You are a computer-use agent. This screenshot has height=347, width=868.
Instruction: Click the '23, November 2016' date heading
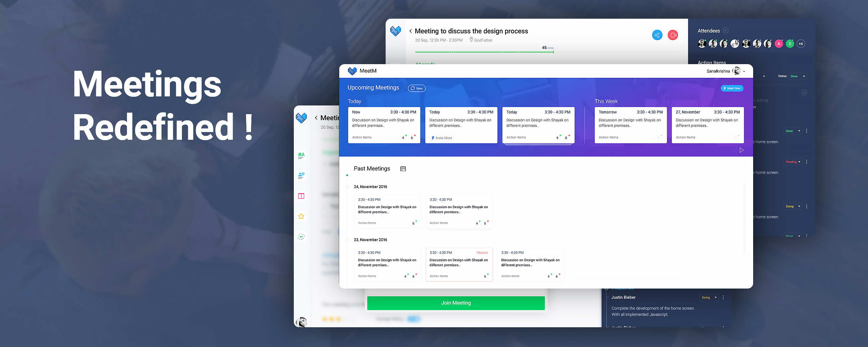370,240
